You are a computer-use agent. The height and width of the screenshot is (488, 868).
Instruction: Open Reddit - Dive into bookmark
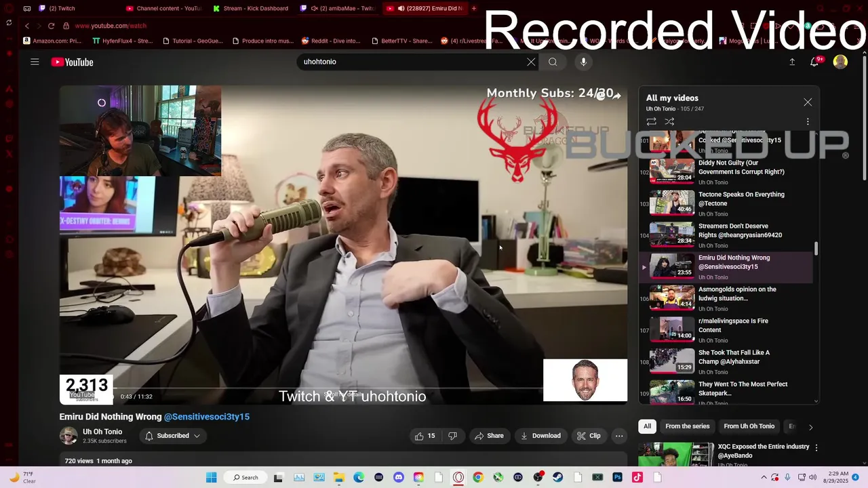pyautogui.click(x=331, y=41)
